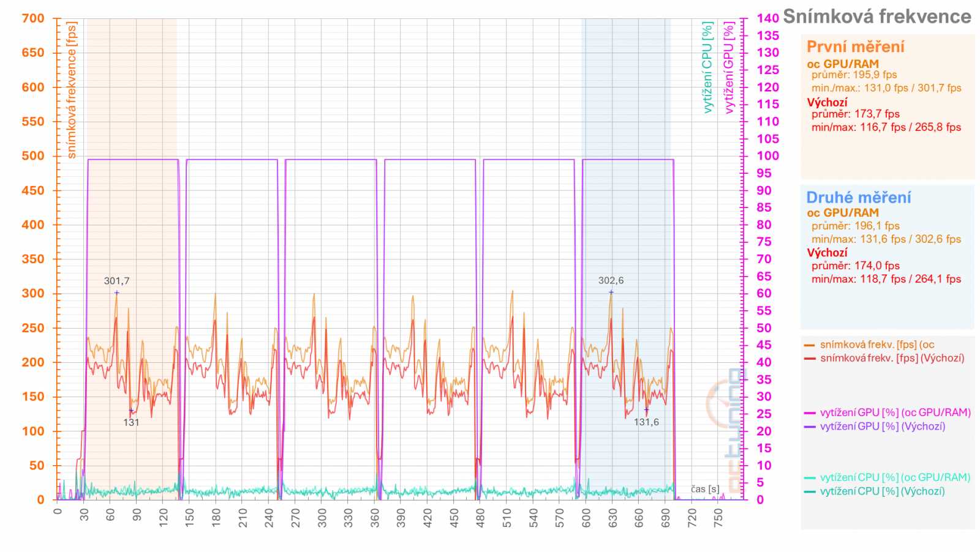Click the minimum data label "131" near 90 s
The width and height of the screenshot is (980, 552).
pos(131,422)
